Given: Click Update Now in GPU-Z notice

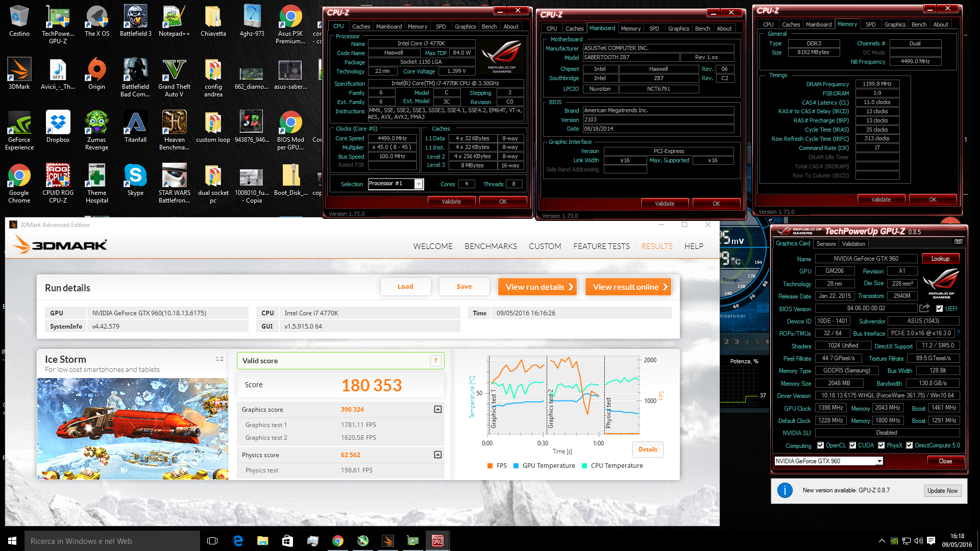Looking at the screenshot, I should coord(942,491).
